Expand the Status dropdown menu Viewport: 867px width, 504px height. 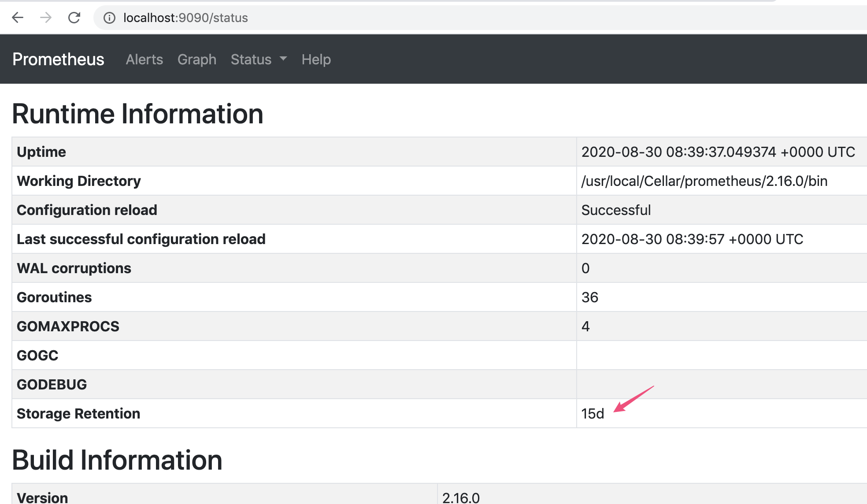tap(259, 59)
